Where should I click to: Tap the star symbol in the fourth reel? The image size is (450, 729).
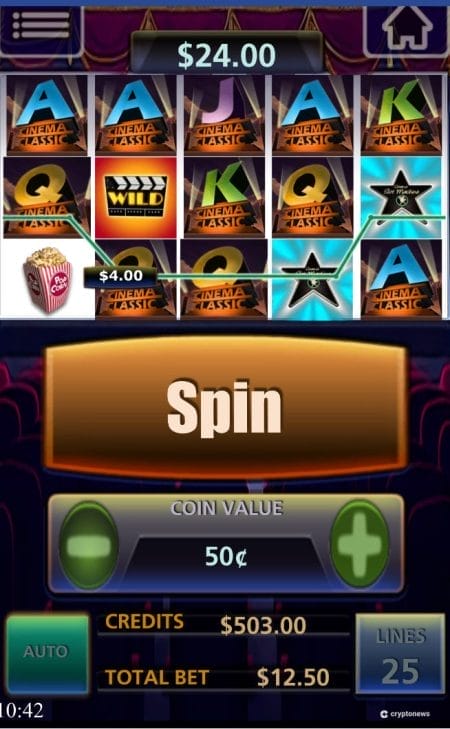[312, 280]
